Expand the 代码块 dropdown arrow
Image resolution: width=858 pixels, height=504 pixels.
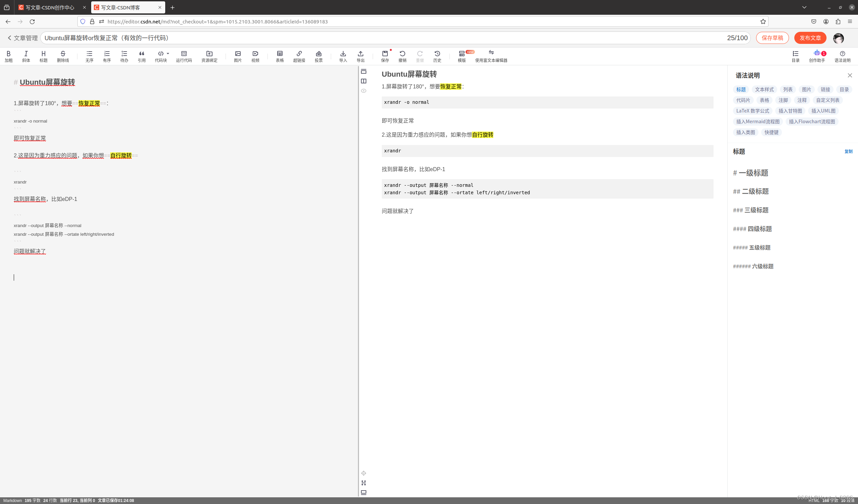click(168, 54)
